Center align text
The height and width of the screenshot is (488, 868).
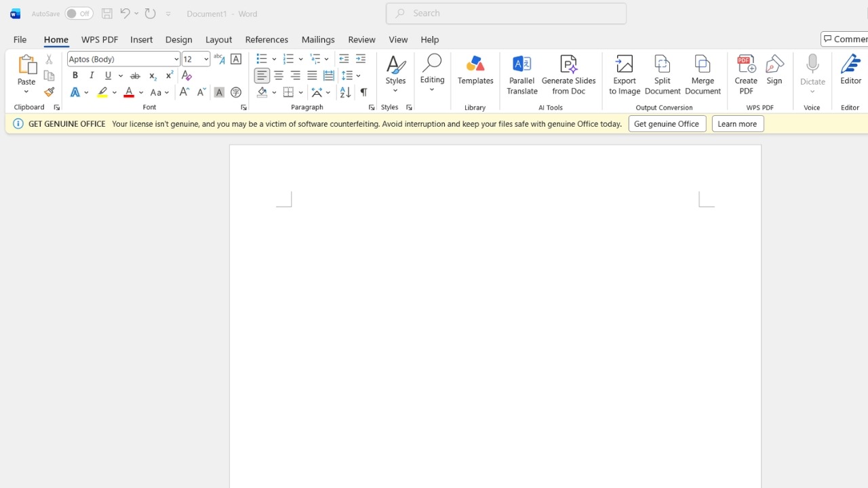pos(279,76)
